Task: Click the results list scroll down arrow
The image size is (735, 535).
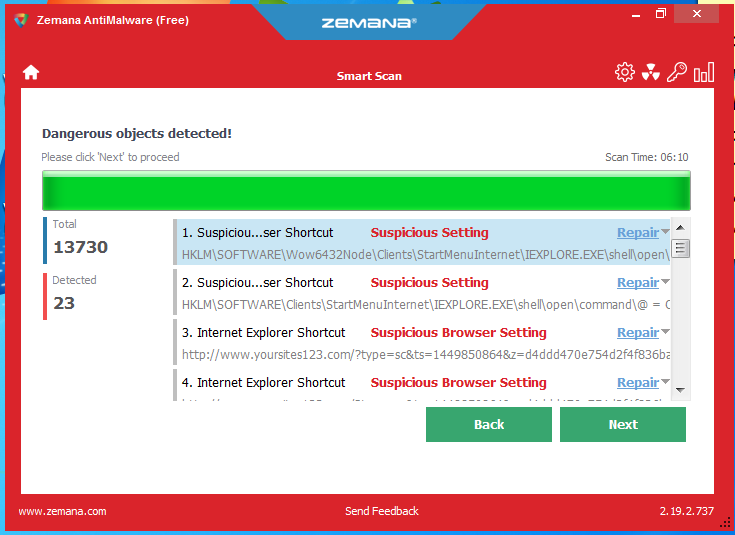Action: [681, 390]
